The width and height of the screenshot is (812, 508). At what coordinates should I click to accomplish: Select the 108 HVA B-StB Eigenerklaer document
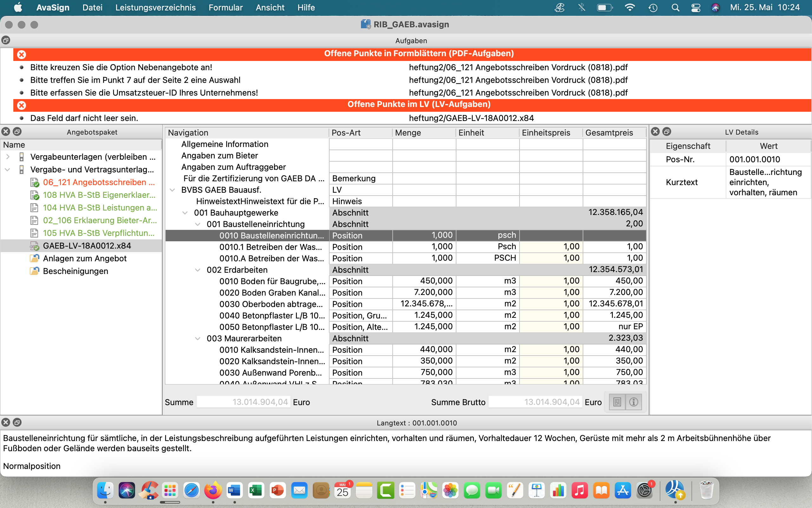click(x=99, y=195)
